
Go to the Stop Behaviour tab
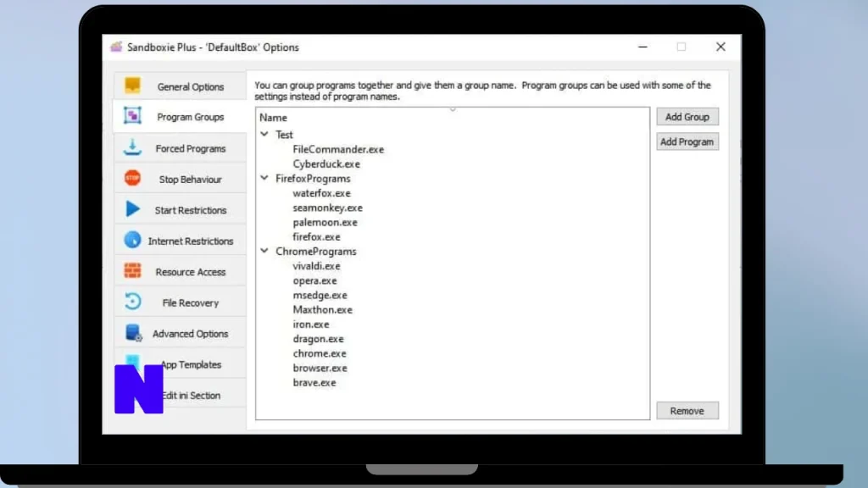(180, 180)
